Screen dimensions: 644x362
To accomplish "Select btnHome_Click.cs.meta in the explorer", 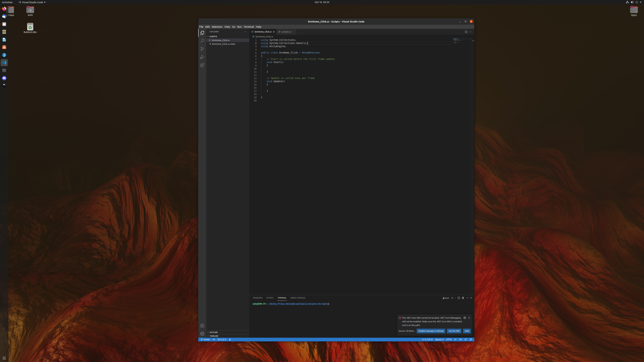I will (228, 44).
